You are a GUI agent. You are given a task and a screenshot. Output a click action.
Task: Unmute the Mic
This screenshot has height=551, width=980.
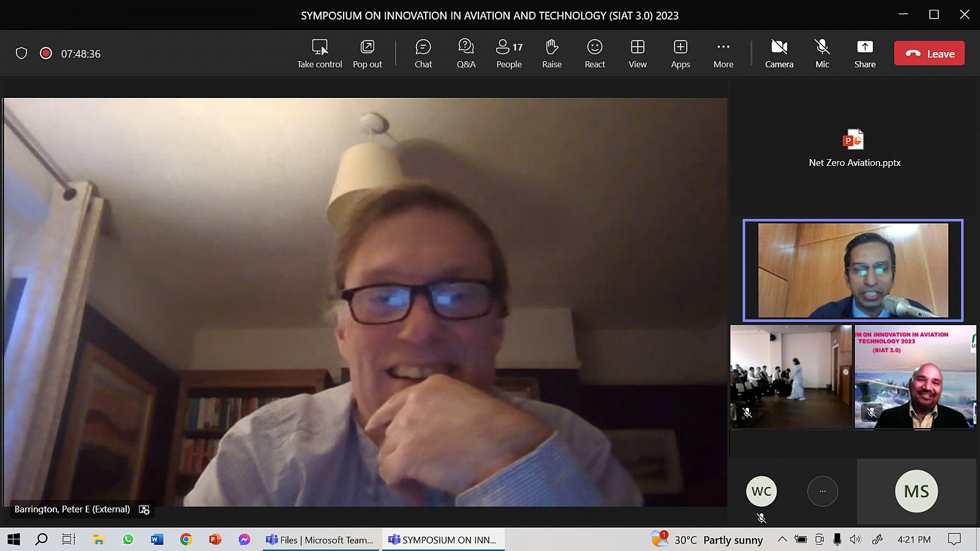point(822,53)
